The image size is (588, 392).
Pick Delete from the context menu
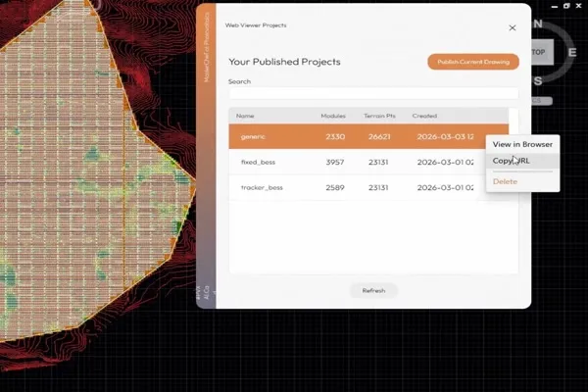point(506,181)
